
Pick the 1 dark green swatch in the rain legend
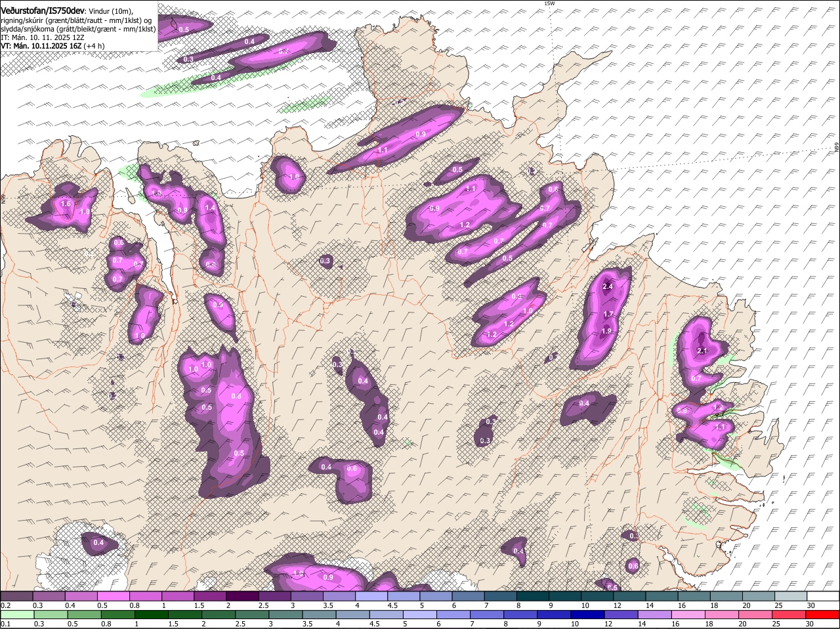point(153,615)
